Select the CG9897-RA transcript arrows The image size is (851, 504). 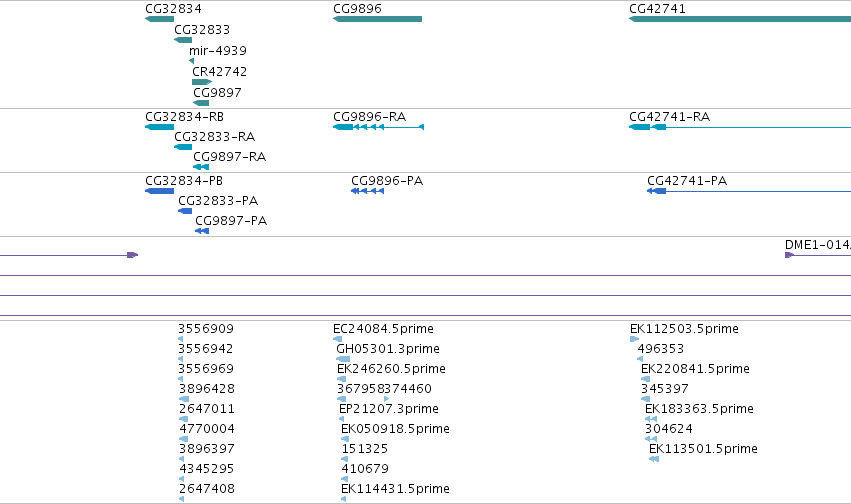point(201,167)
